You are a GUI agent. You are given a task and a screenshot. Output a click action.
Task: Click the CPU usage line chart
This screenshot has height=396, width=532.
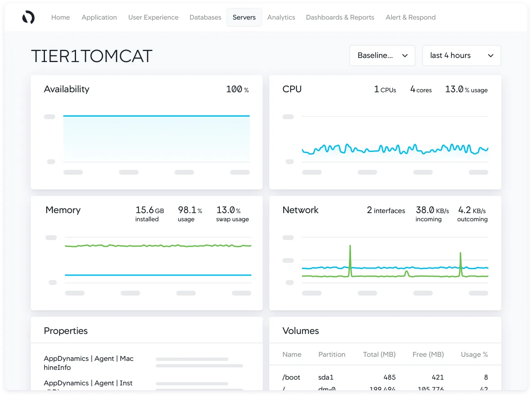click(394, 149)
